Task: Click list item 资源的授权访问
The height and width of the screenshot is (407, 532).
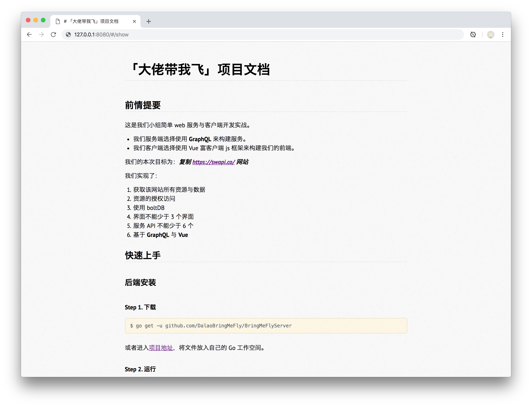Action: (x=154, y=199)
